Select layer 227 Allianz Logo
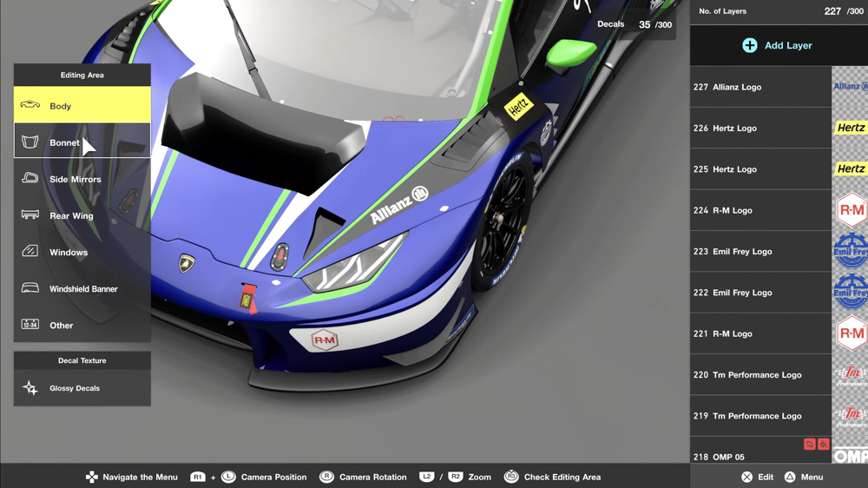 point(760,87)
